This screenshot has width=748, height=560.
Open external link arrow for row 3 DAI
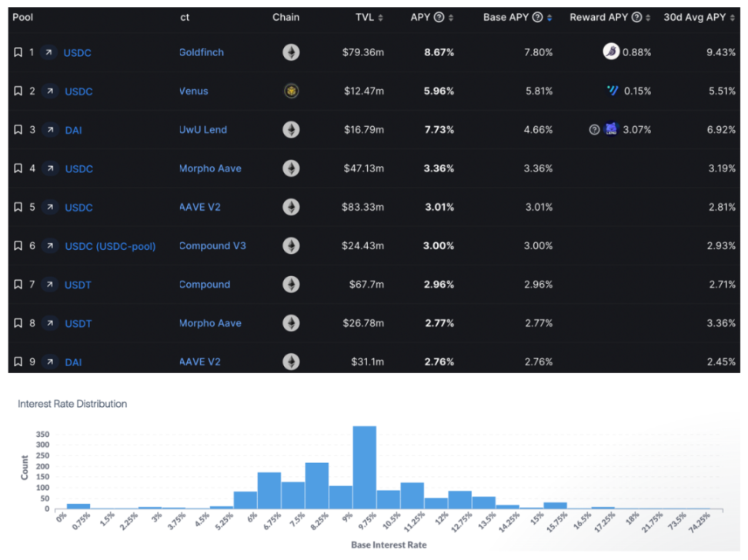(49, 129)
